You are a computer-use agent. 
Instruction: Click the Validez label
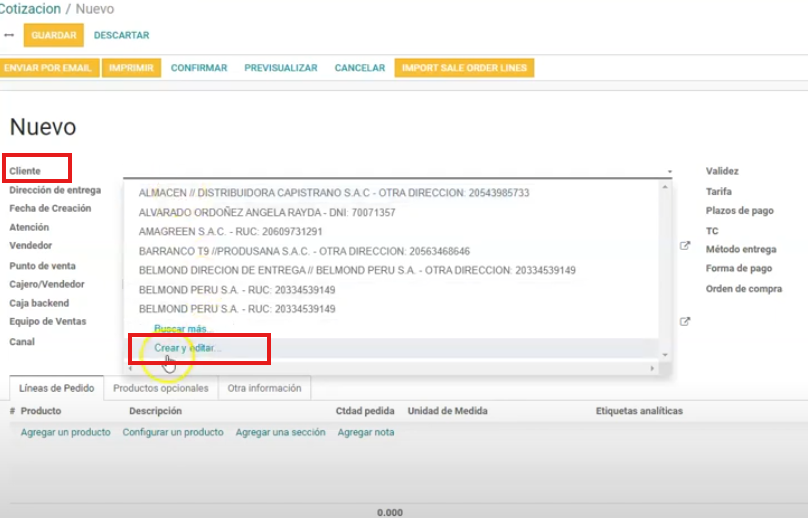coord(722,171)
